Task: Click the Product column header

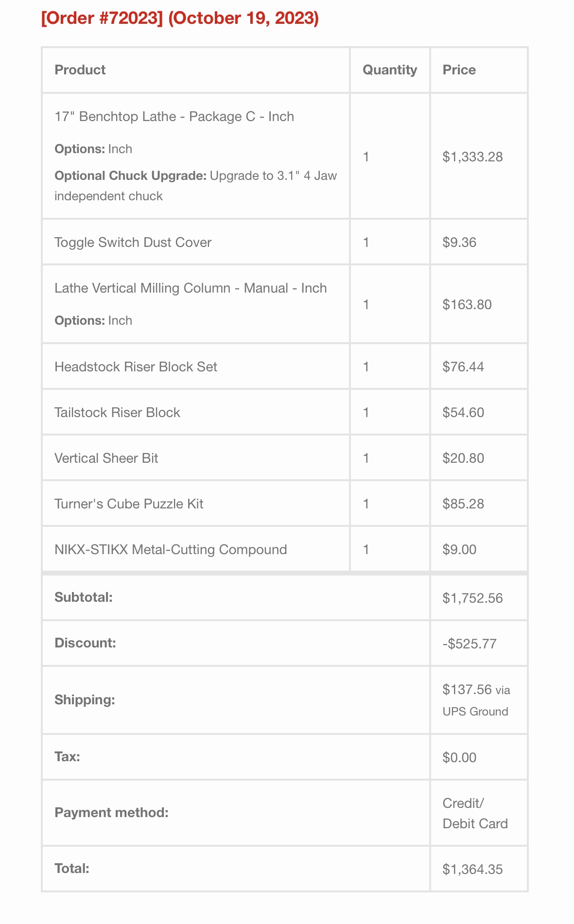Action: click(80, 70)
